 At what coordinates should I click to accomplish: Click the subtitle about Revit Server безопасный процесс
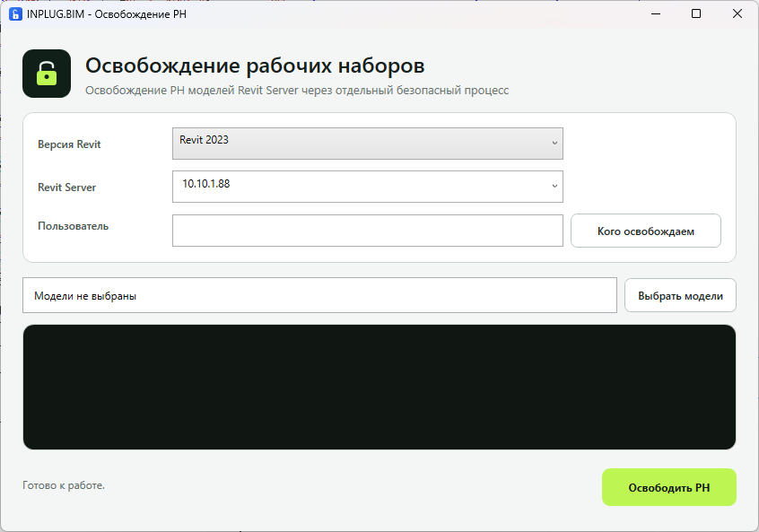[297, 91]
